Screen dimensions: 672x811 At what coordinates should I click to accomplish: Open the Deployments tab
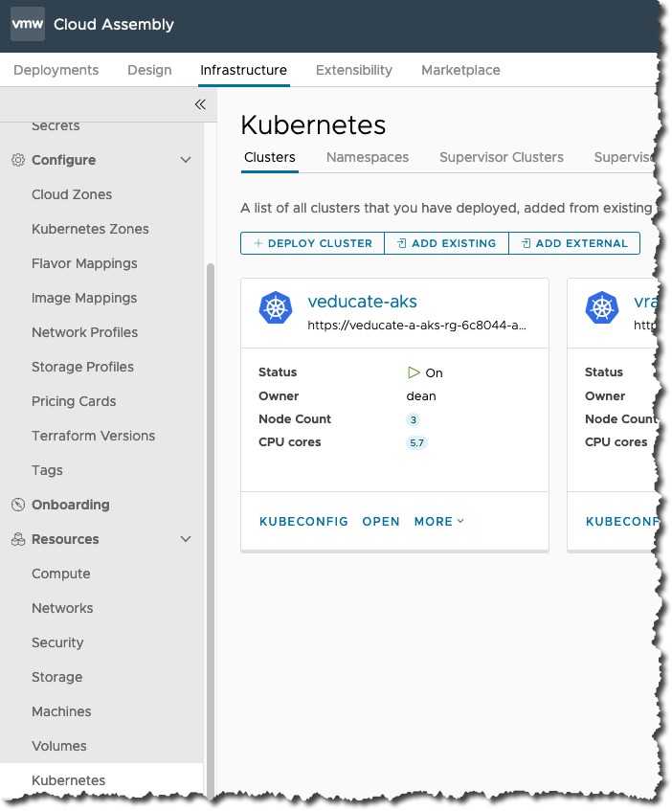pos(56,70)
